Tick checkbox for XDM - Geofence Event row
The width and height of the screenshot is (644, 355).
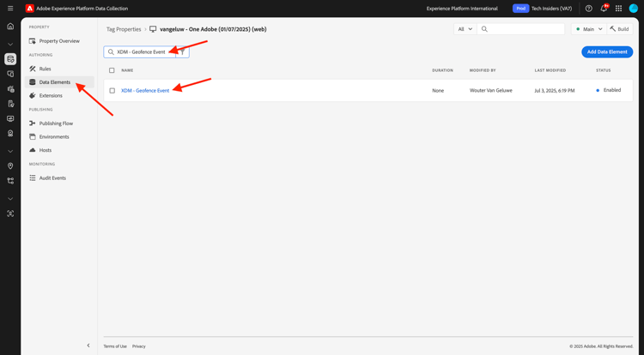click(x=112, y=91)
